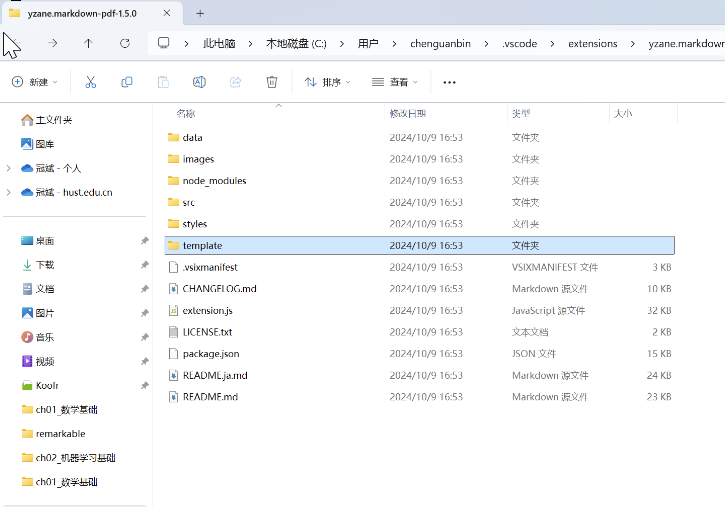Open 音乐 (Music) in the sidebar

38,337
